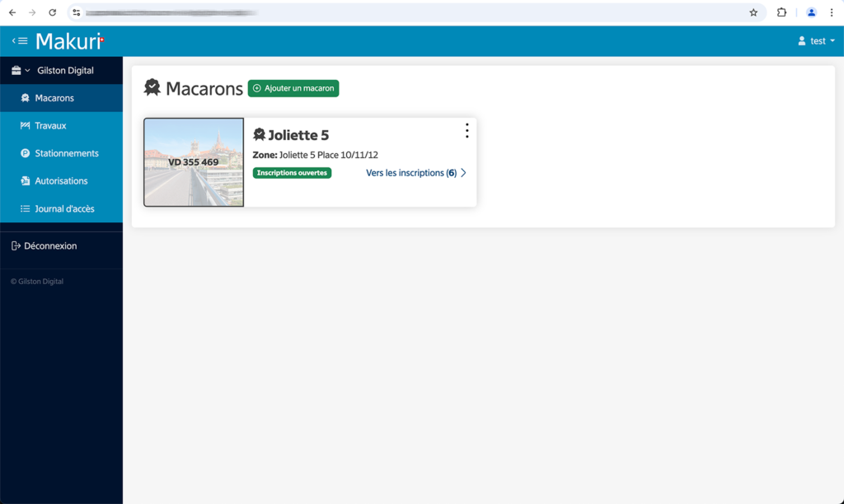This screenshot has width=844, height=504.
Task: Collapse sidebar using the hamburger menu icon
Action: 20,41
